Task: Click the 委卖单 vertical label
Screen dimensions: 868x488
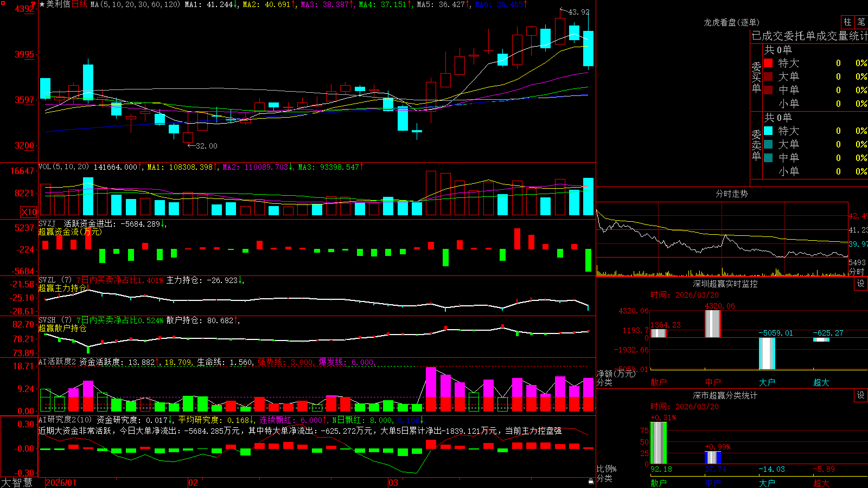Action: pos(756,145)
